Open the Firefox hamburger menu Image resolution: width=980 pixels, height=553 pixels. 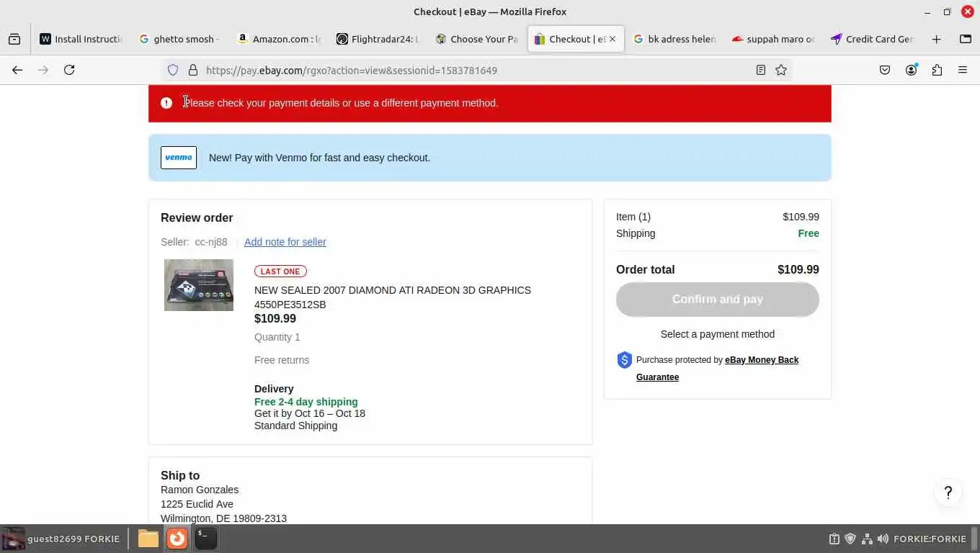click(963, 70)
